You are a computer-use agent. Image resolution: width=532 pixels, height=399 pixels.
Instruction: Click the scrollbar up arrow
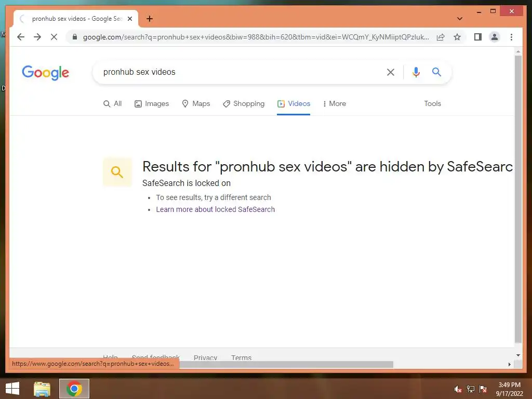(x=518, y=51)
